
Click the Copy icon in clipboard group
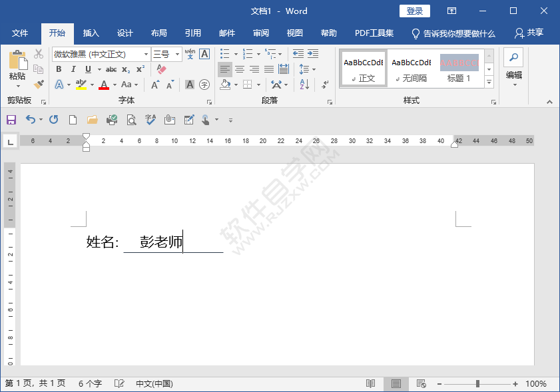[x=39, y=69]
